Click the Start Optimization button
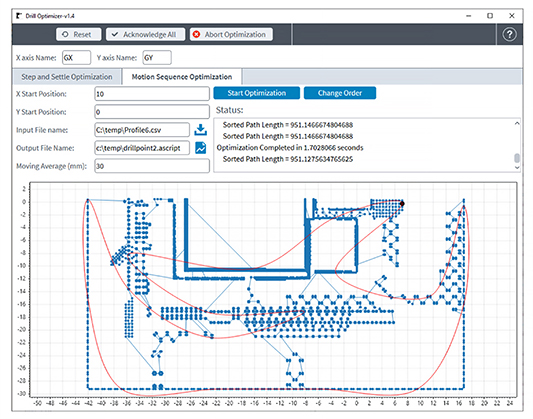 (x=257, y=93)
